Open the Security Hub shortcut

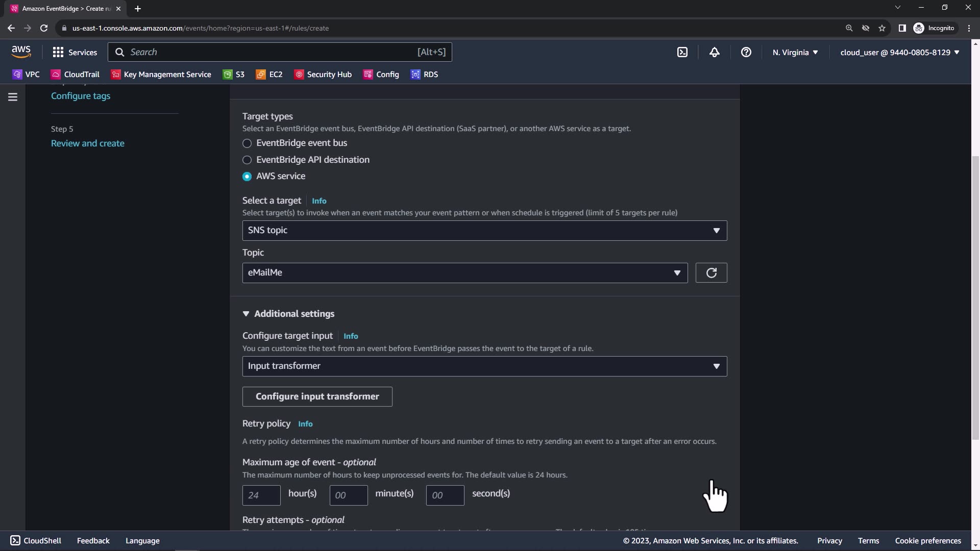323,74
